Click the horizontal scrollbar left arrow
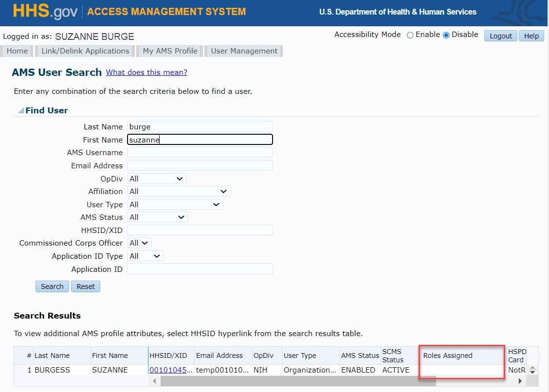The image size is (549, 392). coord(154,381)
